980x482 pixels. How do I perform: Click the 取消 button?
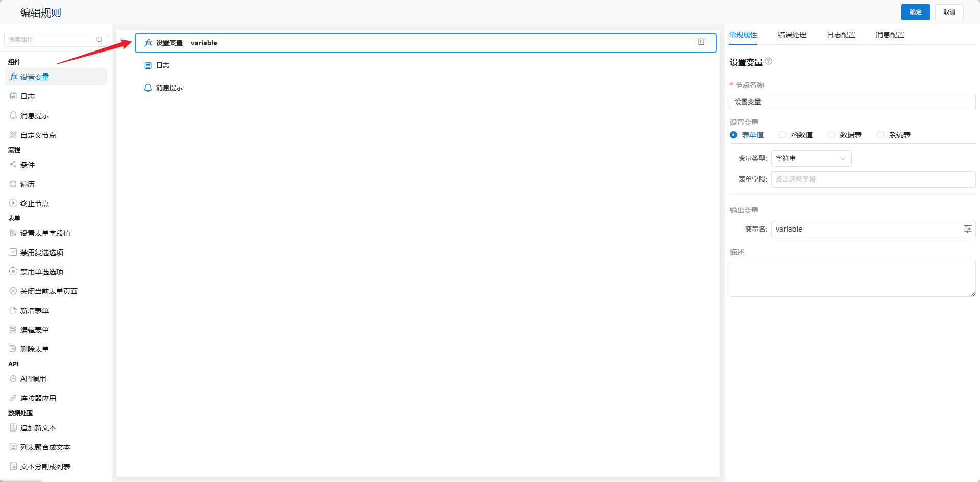pyautogui.click(x=949, y=12)
